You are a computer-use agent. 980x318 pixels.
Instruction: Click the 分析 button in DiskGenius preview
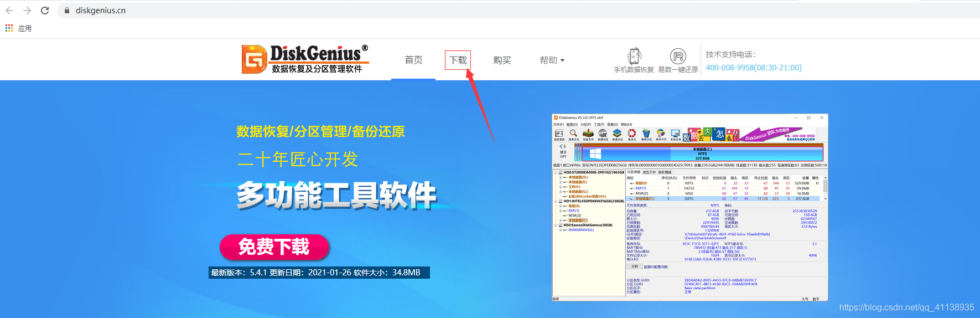[x=635, y=266]
